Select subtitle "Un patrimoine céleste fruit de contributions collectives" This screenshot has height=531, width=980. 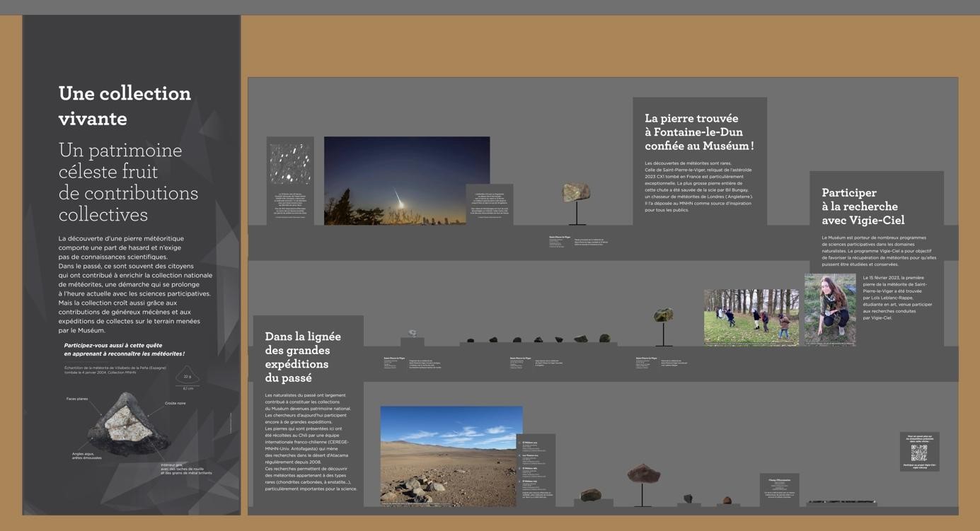pyautogui.click(x=128, y=182)
